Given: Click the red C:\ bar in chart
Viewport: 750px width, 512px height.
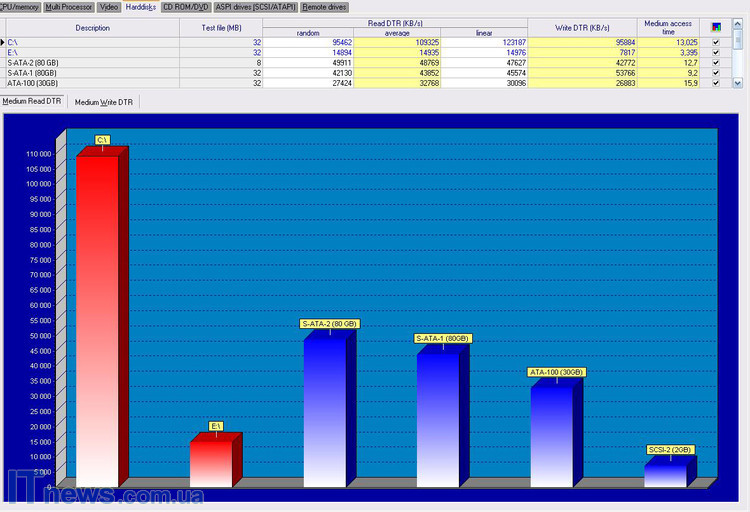Looking at the screenshot, I should 97,320.
